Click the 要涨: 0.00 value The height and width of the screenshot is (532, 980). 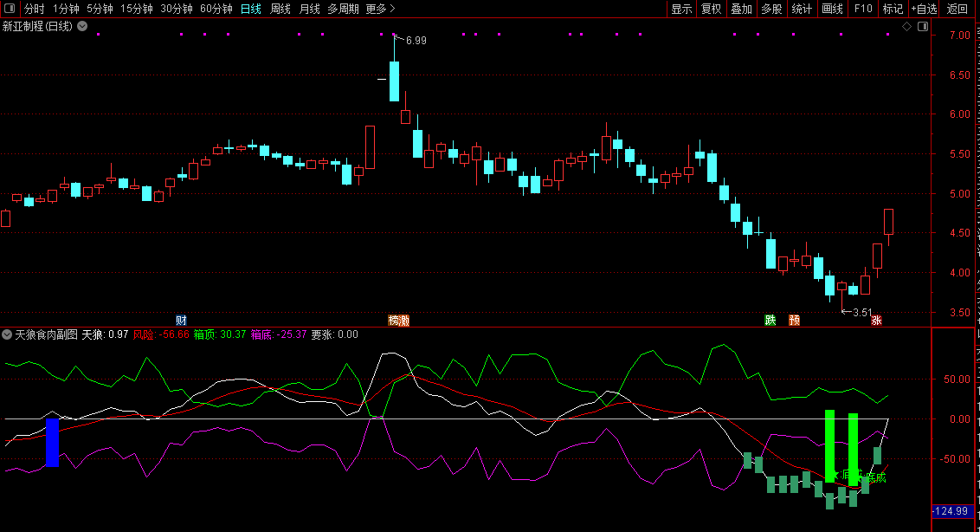334,334
